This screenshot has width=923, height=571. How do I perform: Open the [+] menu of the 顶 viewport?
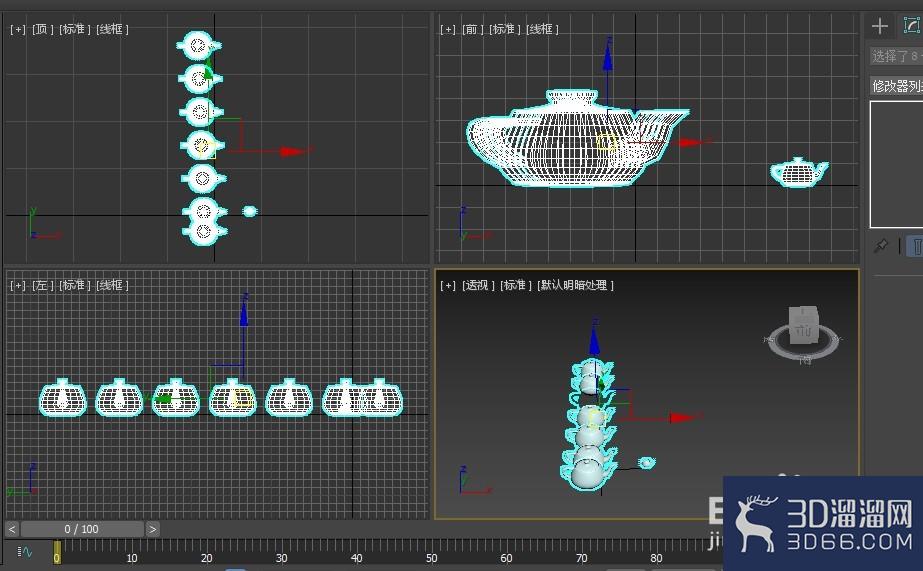click(x=18, y=29)
